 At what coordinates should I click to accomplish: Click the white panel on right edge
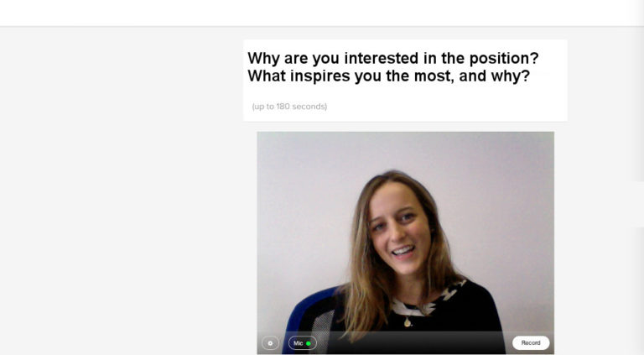(x=637, y=204)
